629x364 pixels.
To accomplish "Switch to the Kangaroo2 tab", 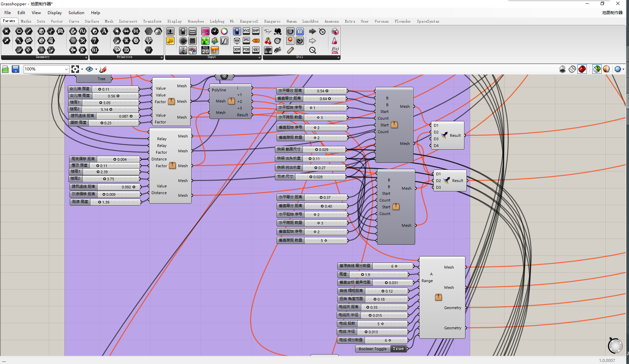I will [249, 21].
